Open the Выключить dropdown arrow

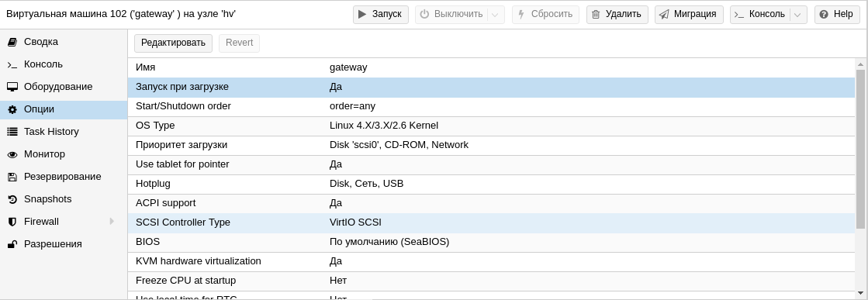click(496, 15)
